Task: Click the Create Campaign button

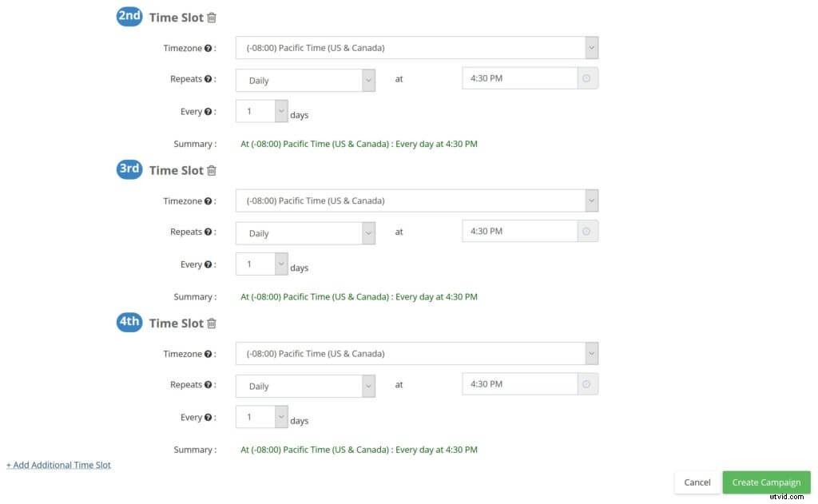Action: [x=765, y=482]
